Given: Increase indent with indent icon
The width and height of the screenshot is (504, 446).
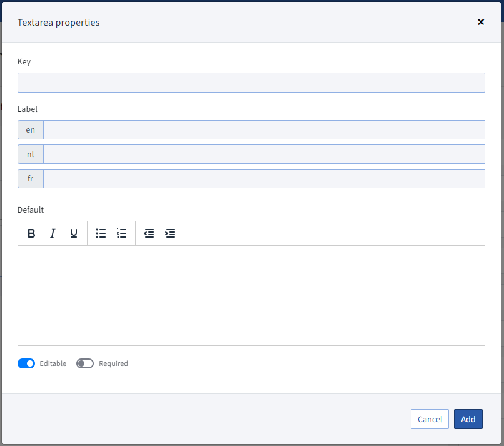Looking at the screenshot, I should tap(170, 233).
